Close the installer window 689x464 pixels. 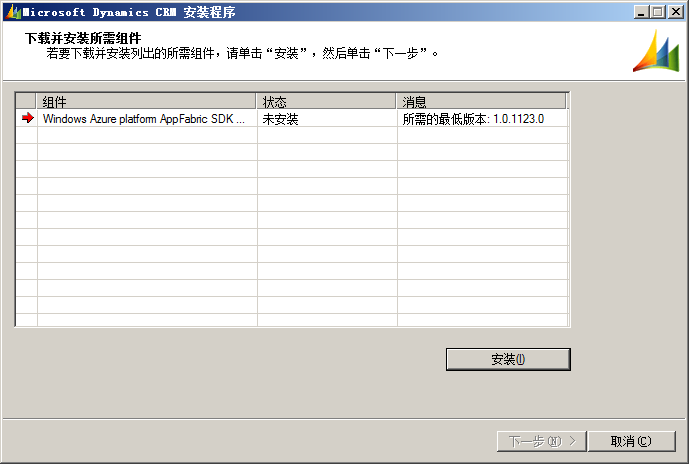click(x=676, y=12)
